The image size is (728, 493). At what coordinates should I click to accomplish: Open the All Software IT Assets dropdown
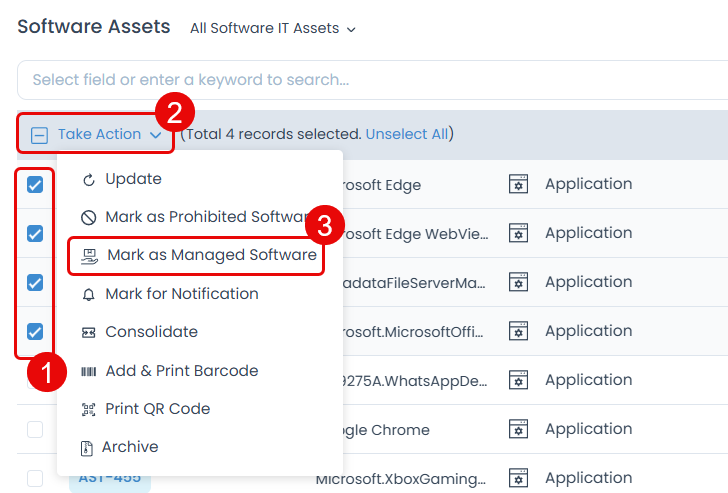(273, 28)
